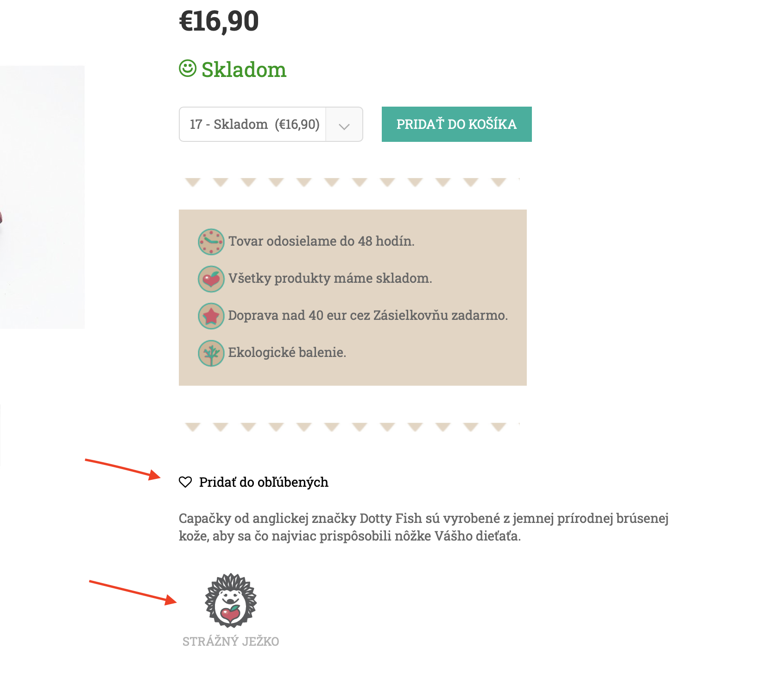Add product with Pridať do košíka button
Viewport: 758px width, 700px height.
click(457, 124)
